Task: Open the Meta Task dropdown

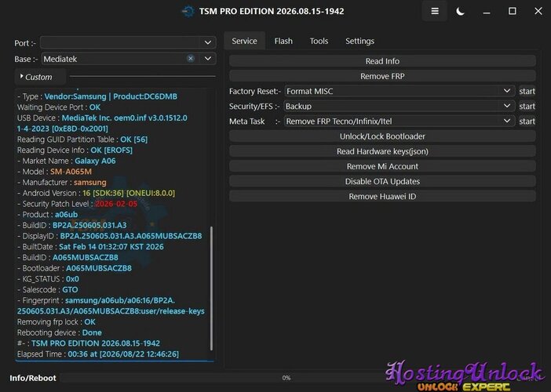Action: click(x=400, y=121)
